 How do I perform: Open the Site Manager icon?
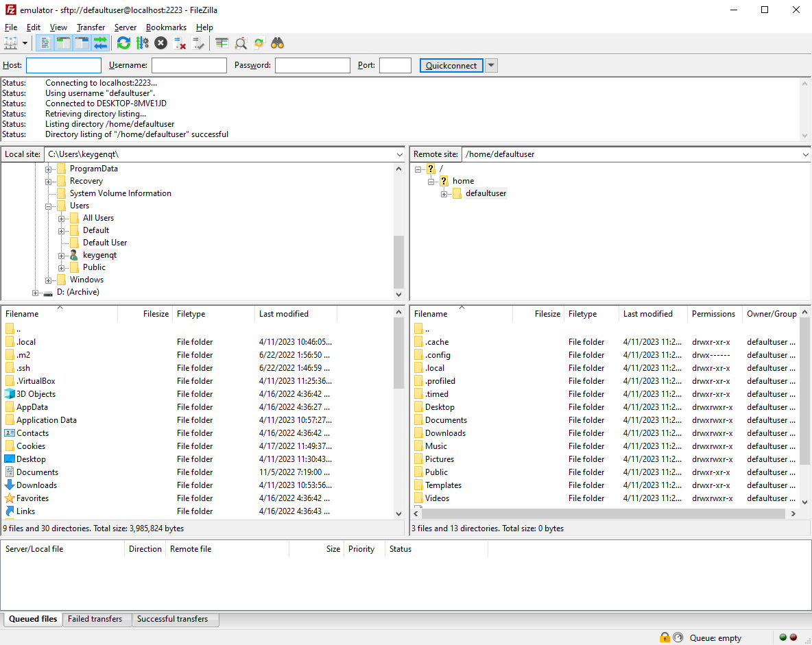10,43
